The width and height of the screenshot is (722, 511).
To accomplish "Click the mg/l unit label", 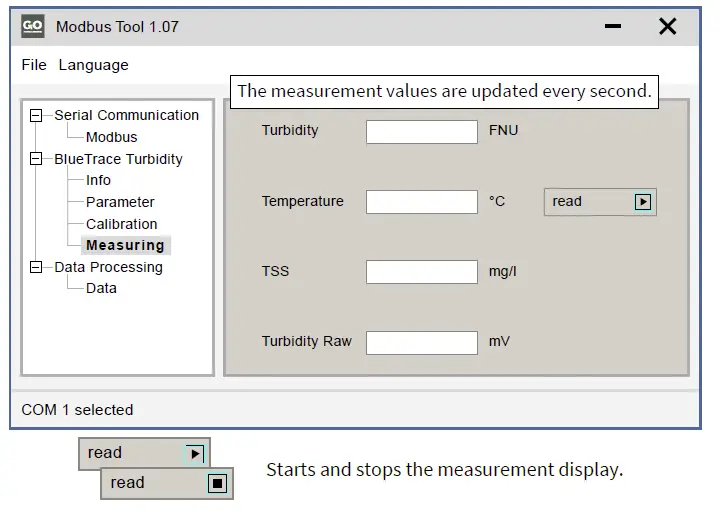I will tap(503, 272).
